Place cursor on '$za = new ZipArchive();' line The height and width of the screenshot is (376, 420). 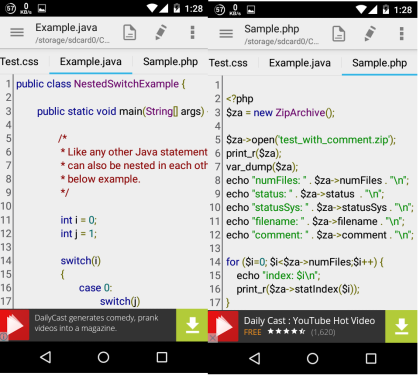click(x=280, y=113)
